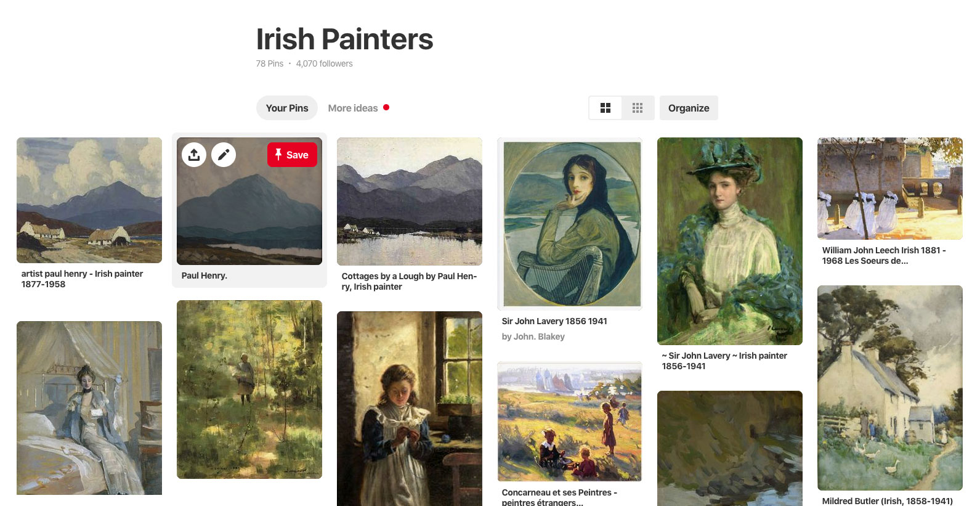Open the Concarneau et ses Peintres pin
Image resolution: width=980 pixels, height=506 pixels.
click(x=570, y=422)
